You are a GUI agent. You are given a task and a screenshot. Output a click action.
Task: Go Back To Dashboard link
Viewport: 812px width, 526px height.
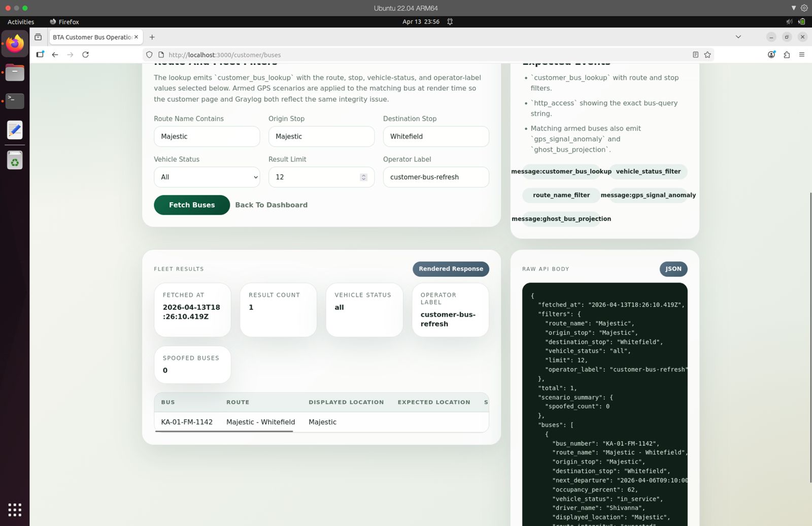point(271,205)
